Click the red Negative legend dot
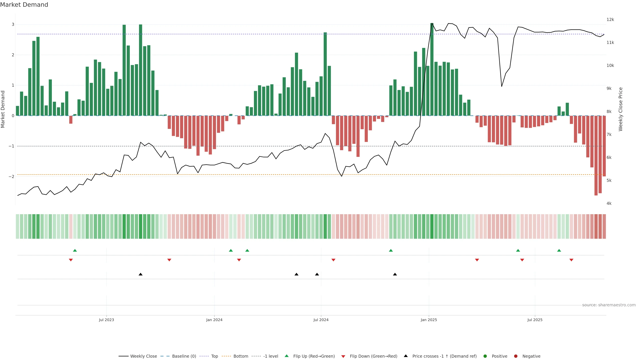 tap(516, 356)
